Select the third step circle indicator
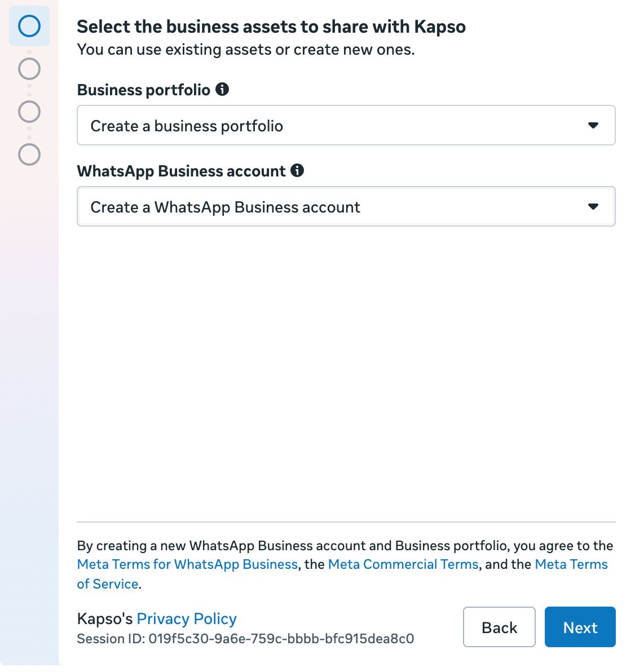Image resolution: width=635 pixels, height=672 pixels. tap(29, 112)
